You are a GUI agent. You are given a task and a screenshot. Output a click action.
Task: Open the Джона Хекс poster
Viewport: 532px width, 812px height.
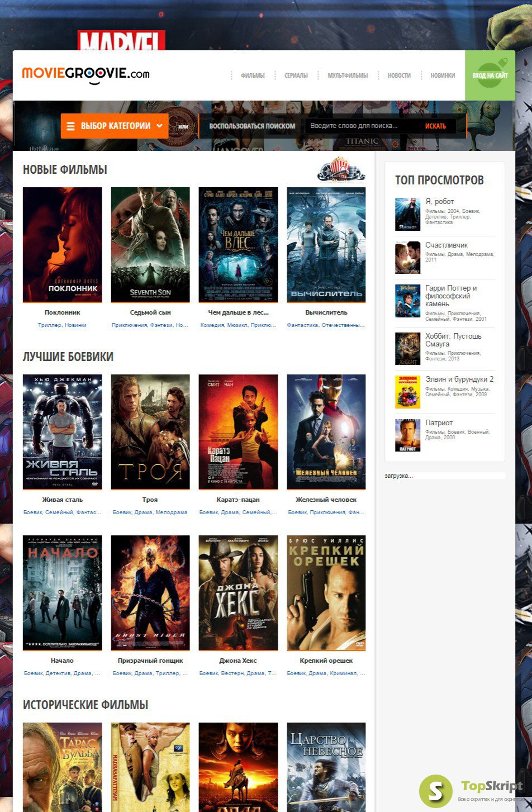click(x=238, y=593)
